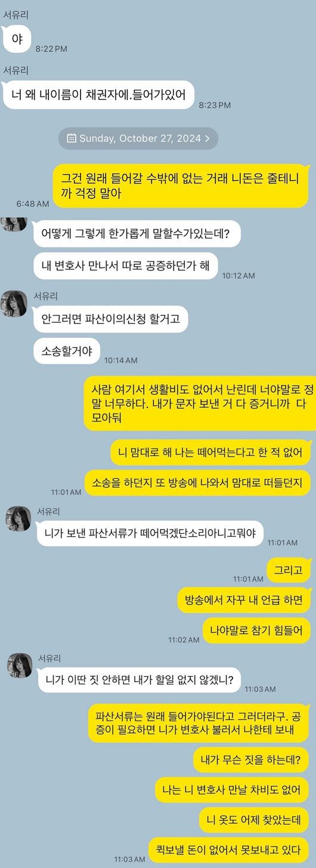
Task: Tap partially visible avatar beside 어떻게 그렇게 message
Action: click(14, 224)
